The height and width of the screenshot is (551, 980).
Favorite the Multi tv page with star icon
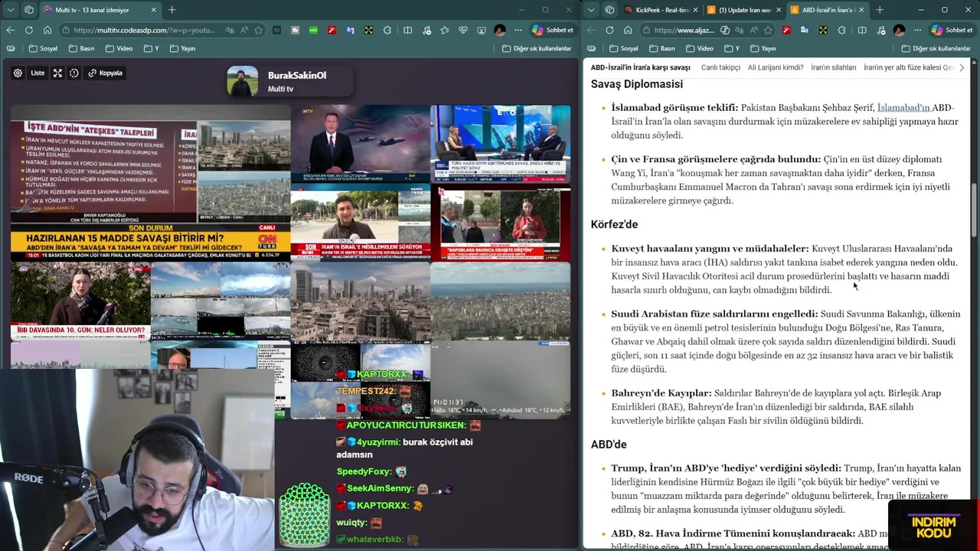click(x=259, y=30)
